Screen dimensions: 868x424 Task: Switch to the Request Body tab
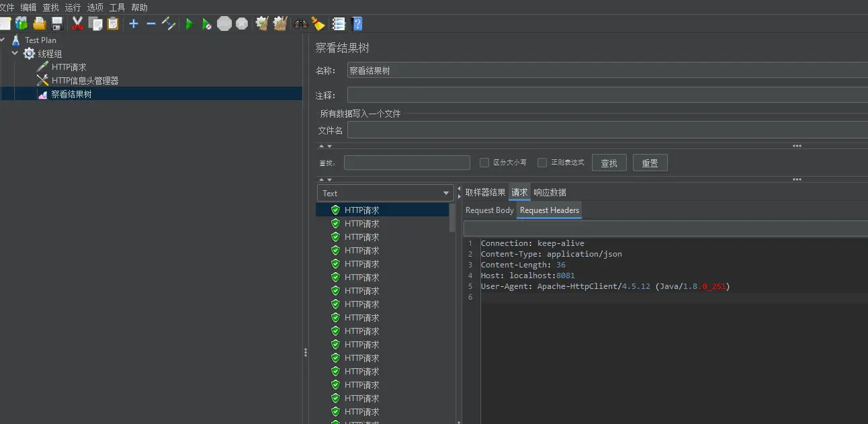[490, 210]
